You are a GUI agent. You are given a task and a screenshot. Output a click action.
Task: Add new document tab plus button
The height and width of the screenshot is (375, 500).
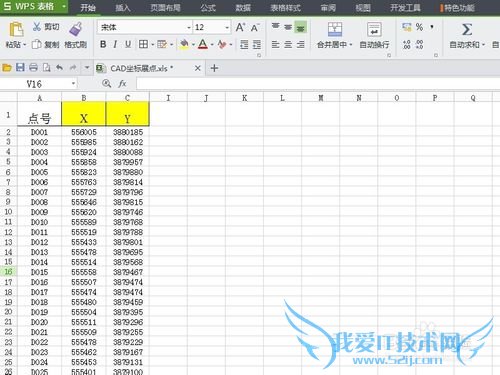click(214, 68)
